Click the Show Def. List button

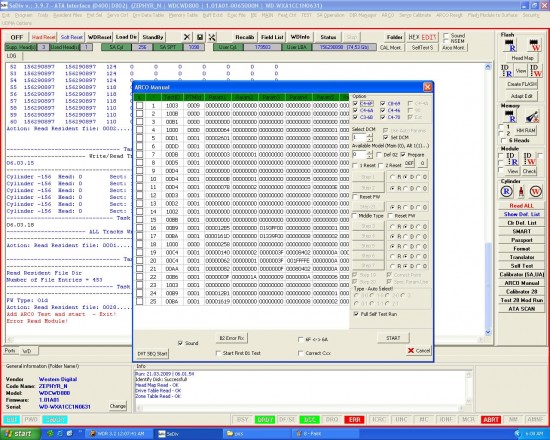[521, 214]
